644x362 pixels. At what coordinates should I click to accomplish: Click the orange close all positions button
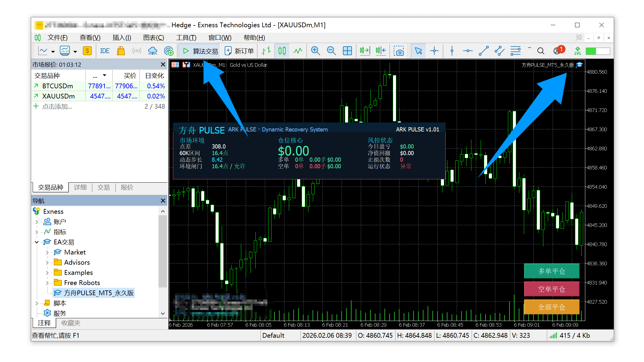(x=552, y=307)
